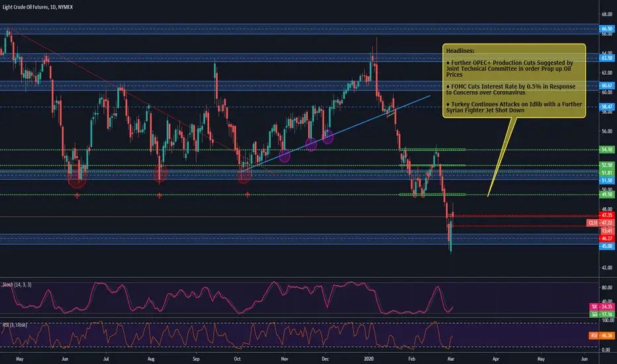Click the Light Crude Oil Futures chart title
The width and height of the screenshot is (617, 364).
tap(37, 7)
